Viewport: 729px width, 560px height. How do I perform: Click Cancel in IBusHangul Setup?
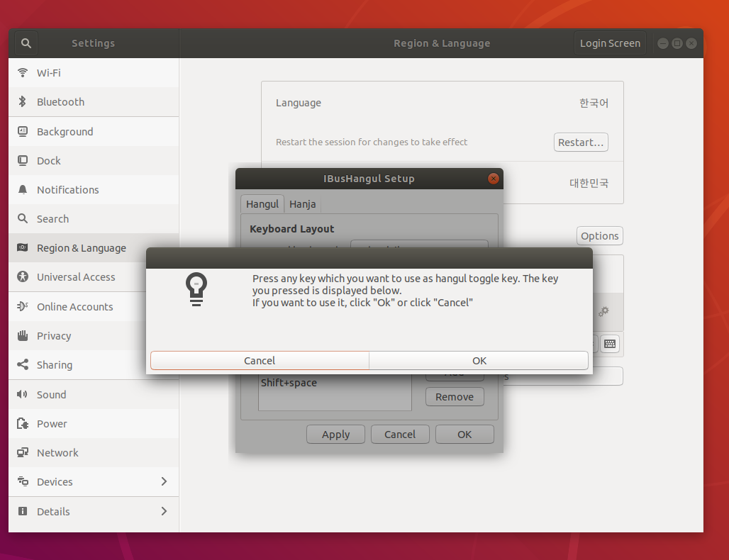point(400,435)
